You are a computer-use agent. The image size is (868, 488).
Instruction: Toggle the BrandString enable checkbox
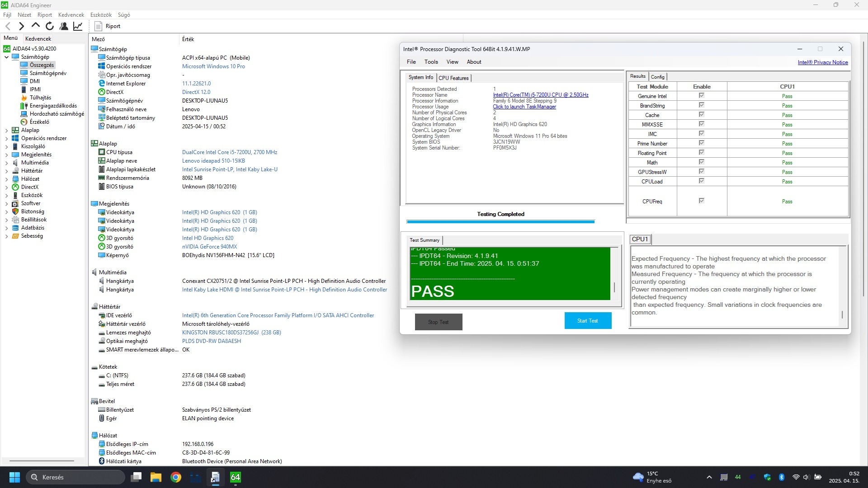coord(702,105)
